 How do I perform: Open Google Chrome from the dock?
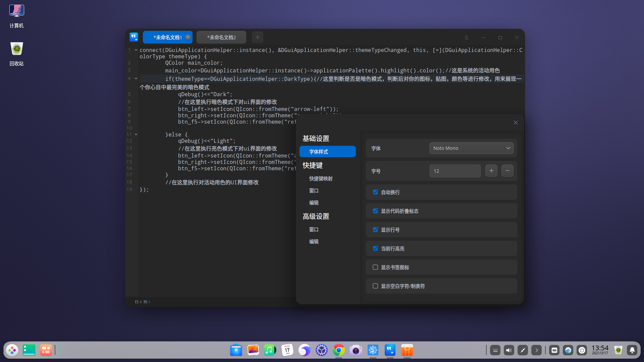[339, 350]
